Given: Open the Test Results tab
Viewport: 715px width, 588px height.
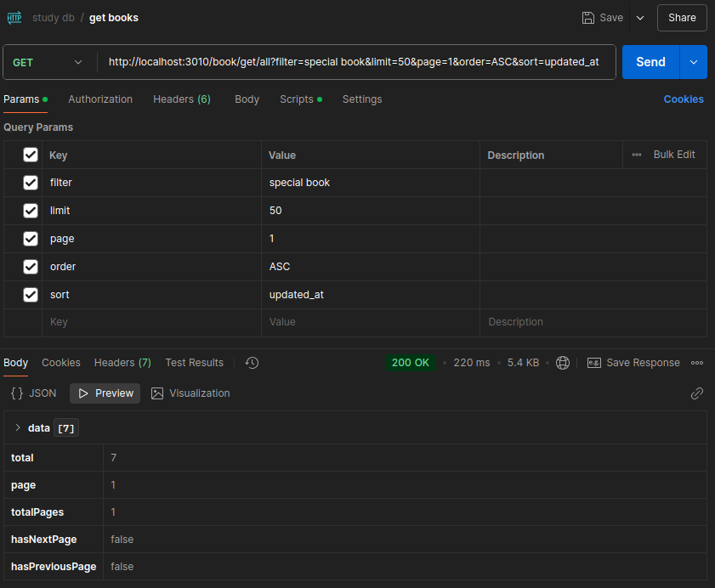Looking at the screenshot, I should tap(194, 363).
